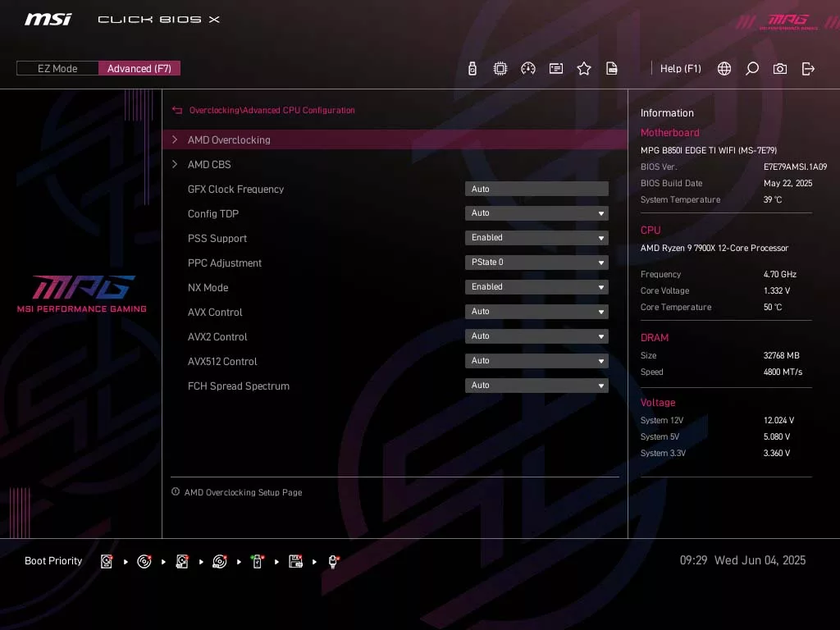The width and height of the screenshot is (840, 630).
Task: Click MPG B850I EDGE TI WIFI text
Action: coord(708,151)
